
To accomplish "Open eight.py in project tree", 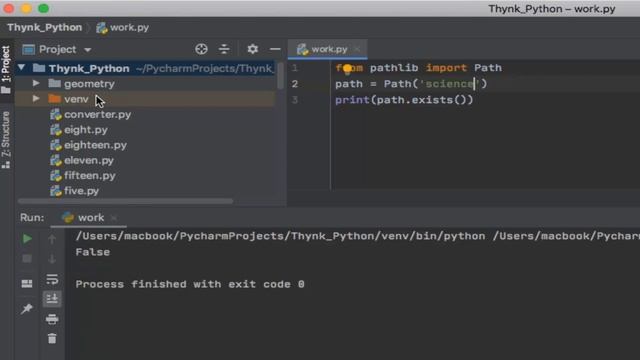I will tap(86, 130).
